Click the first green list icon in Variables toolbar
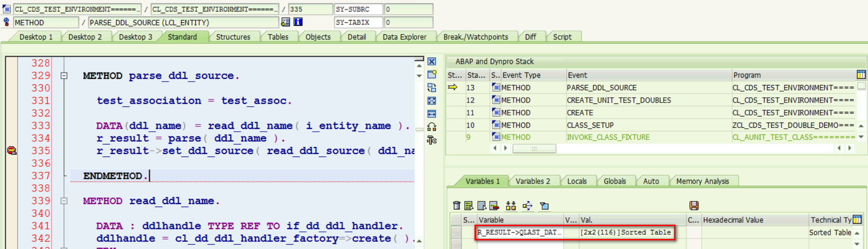868x249 pixels. click(x=469, y=206)
